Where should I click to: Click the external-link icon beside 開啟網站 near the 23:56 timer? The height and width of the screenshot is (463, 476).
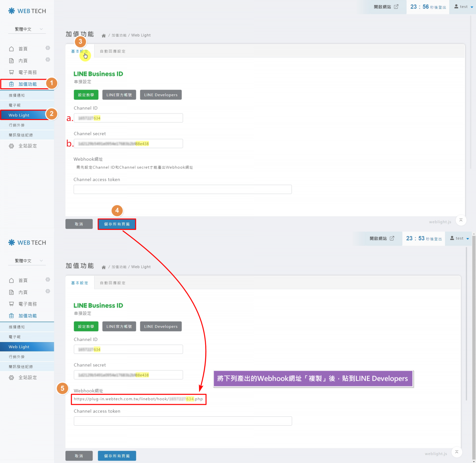(396, 7)
